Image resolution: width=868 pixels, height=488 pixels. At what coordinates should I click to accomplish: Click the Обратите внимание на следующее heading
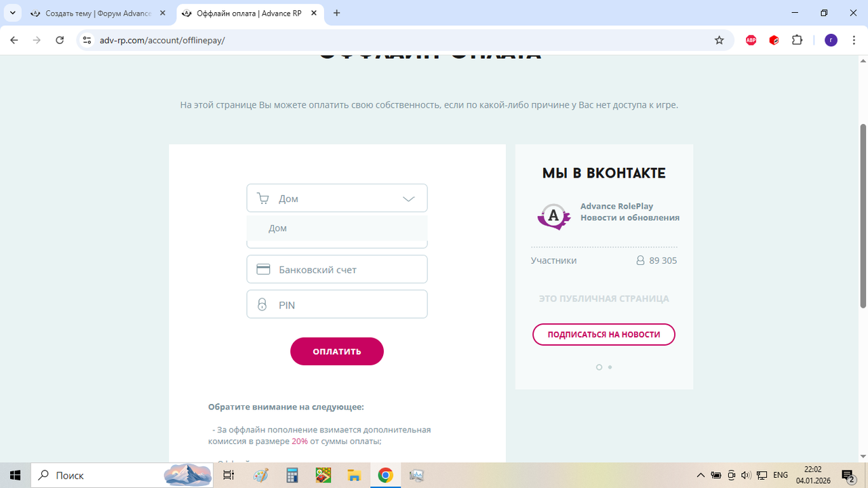tap(286, 407)
